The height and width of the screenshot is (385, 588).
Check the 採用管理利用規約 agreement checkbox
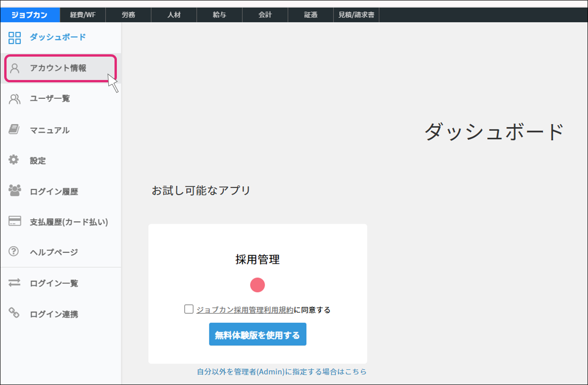(x=189, y=309)
